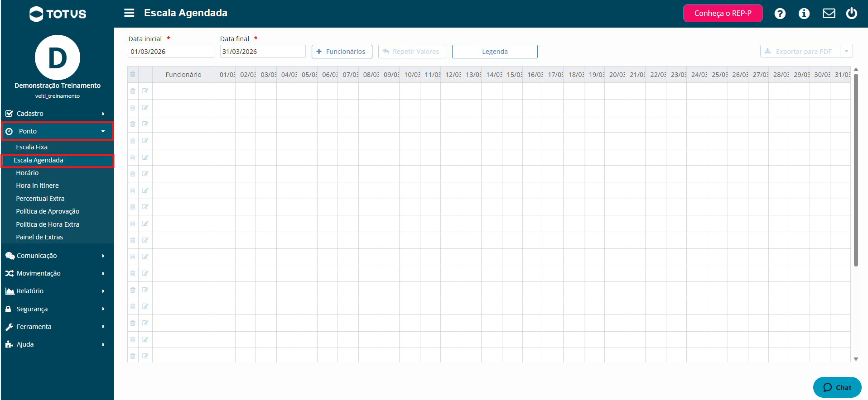Click the Cadastro check icon in sidebar
The height and width of the screenshot is (400, 868).
pos(9,114)
